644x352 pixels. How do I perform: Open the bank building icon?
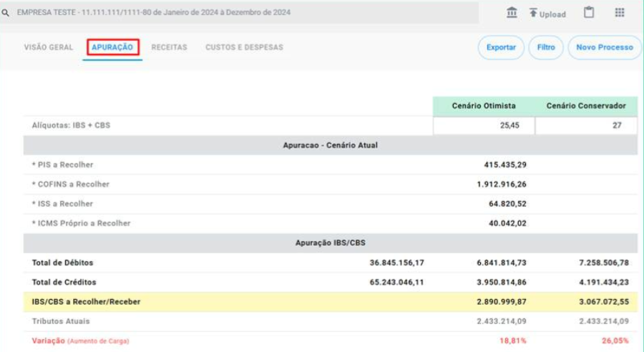pos(512,12)
